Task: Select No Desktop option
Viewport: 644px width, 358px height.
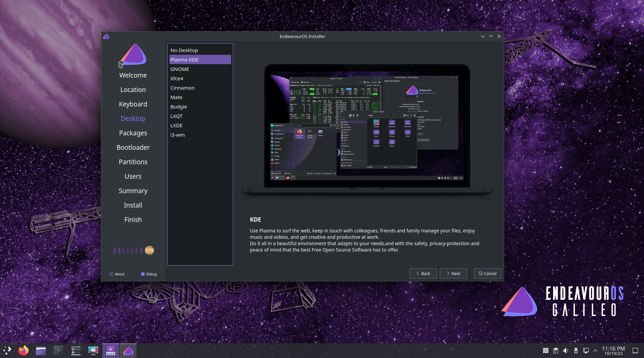Action: 200,50
